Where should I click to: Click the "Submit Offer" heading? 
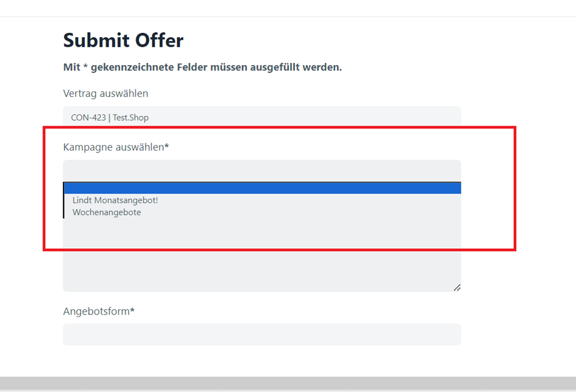pos(123,41)
